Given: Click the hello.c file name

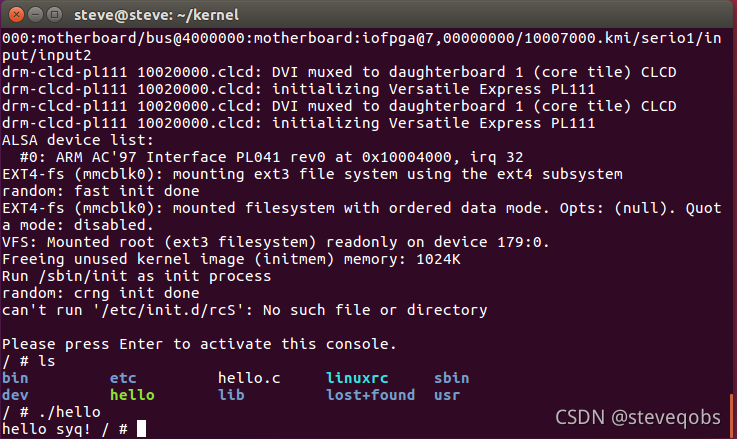Looking at the screenshot, I should (249, 378).
